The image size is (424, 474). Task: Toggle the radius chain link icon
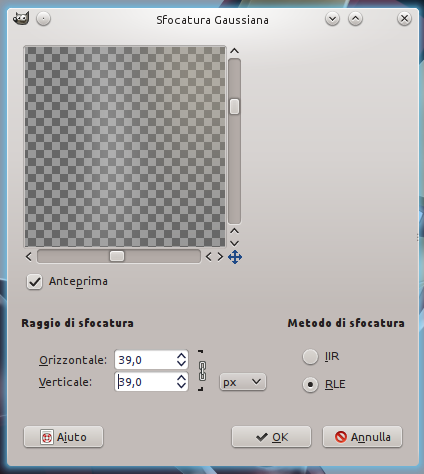(x=202, y=371)
